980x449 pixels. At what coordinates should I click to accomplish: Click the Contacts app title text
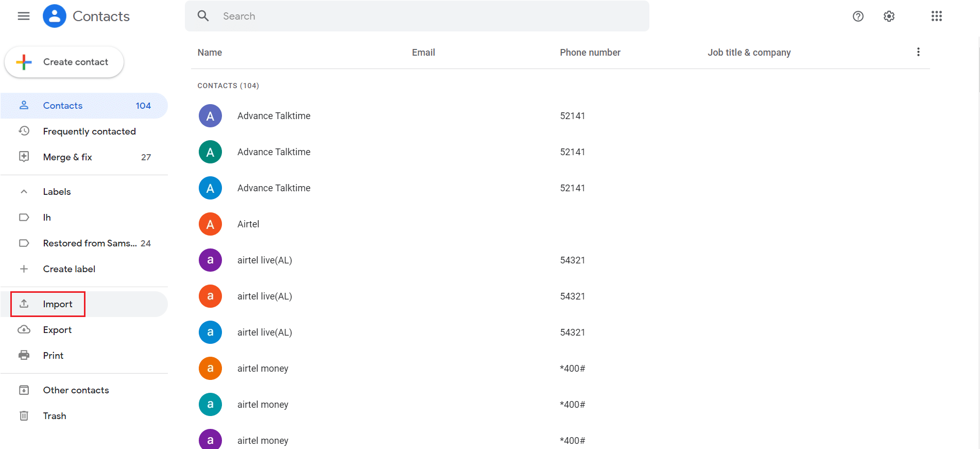[101, 16]
